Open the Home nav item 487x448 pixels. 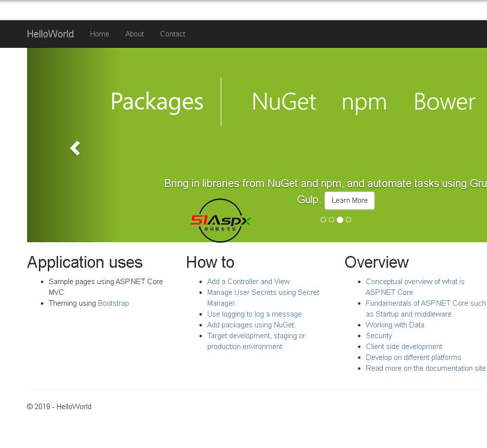pyautogui.click(x=99, y=34)
